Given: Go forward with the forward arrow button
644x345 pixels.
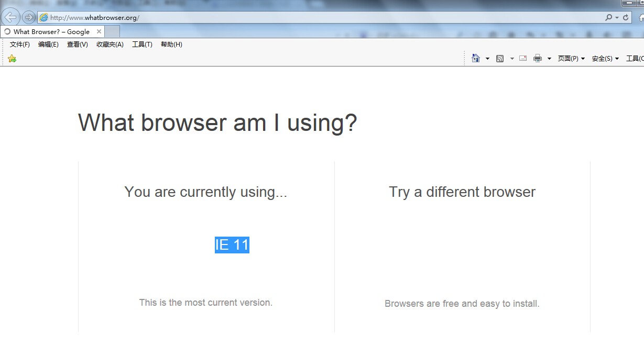Looking at the screenshot, I should point(28,17).
